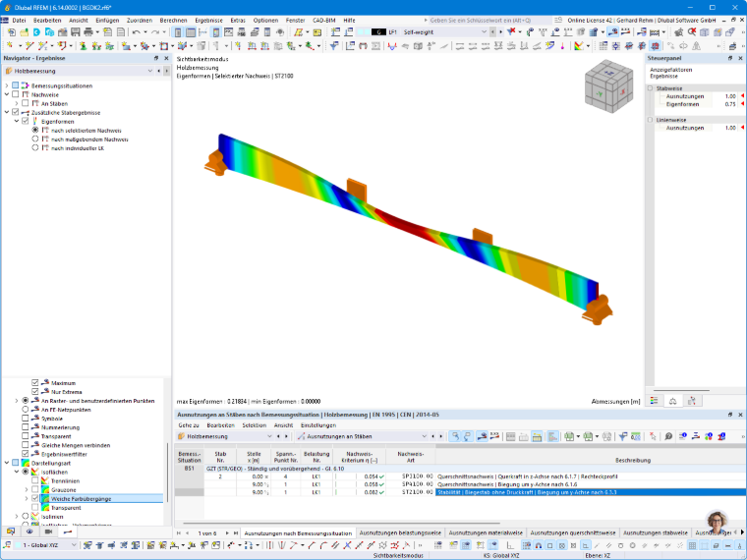747x560 pixels.
Task: Open the Holzbemessung navigator dropdown
Action: point(149,71)
